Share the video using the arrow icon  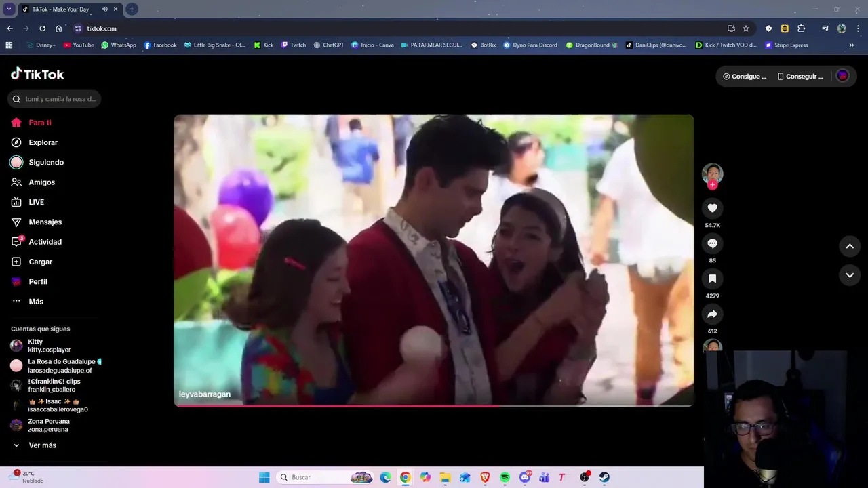(x=712, y=314)
